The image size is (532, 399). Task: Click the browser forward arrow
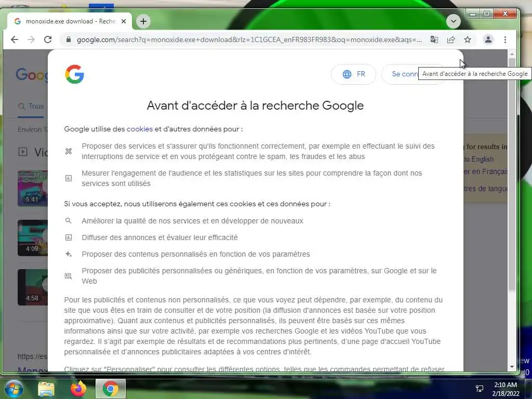[31, 39]
